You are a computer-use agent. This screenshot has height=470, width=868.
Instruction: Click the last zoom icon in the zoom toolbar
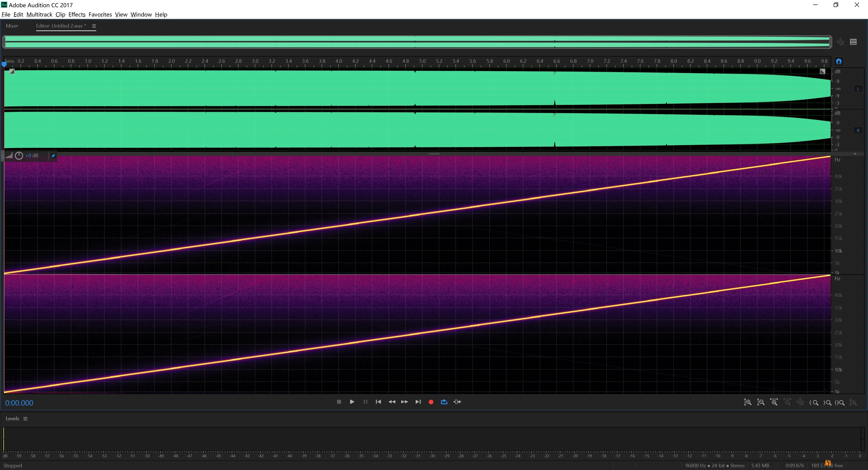[853, 402]
